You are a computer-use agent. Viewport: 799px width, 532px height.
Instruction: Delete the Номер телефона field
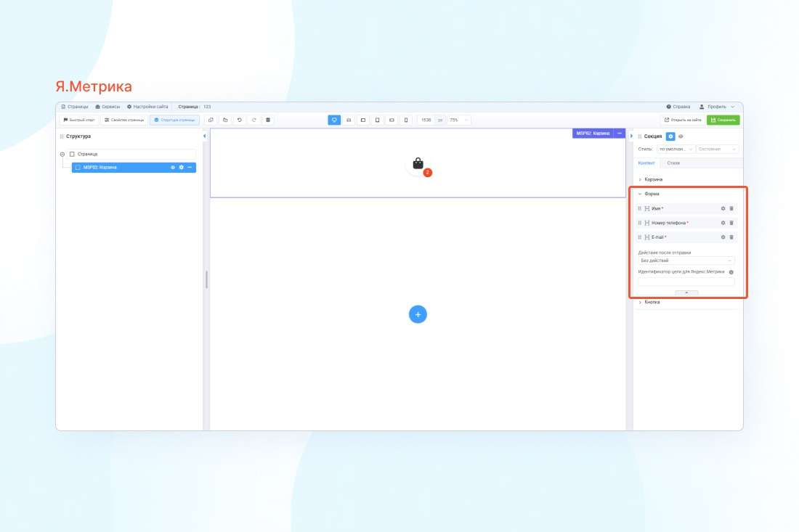(731, 223)
